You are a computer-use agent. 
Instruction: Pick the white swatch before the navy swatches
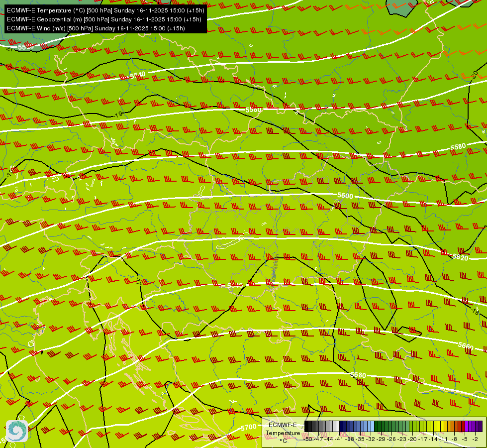point(338,426)
